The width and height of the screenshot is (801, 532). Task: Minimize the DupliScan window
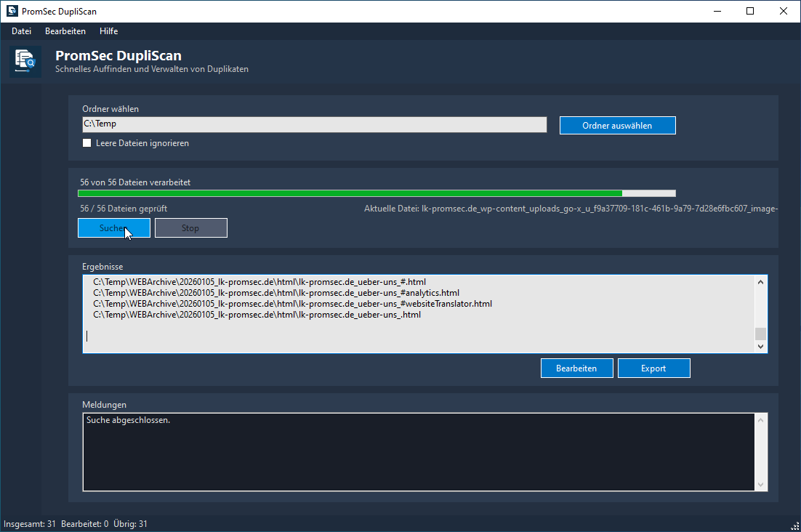[x=717, y=11]
